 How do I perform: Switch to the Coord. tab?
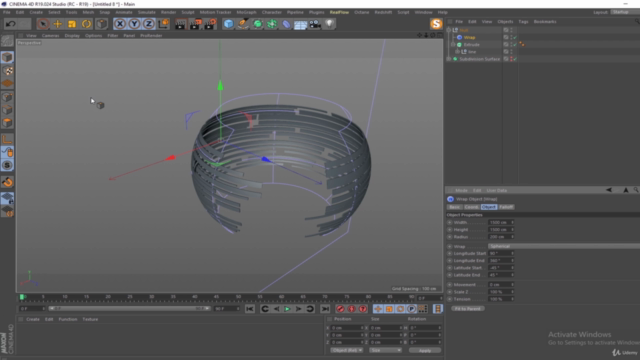(471, 207)
